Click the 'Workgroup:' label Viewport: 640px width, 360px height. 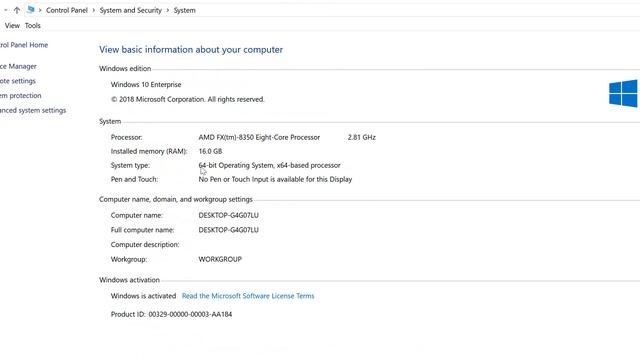[129, 259]
